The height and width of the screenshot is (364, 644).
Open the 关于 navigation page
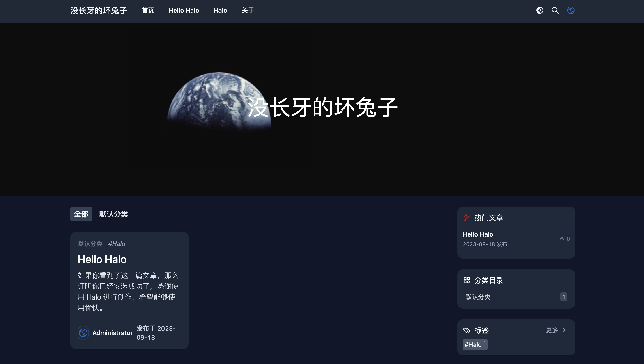tap(248, 11)
